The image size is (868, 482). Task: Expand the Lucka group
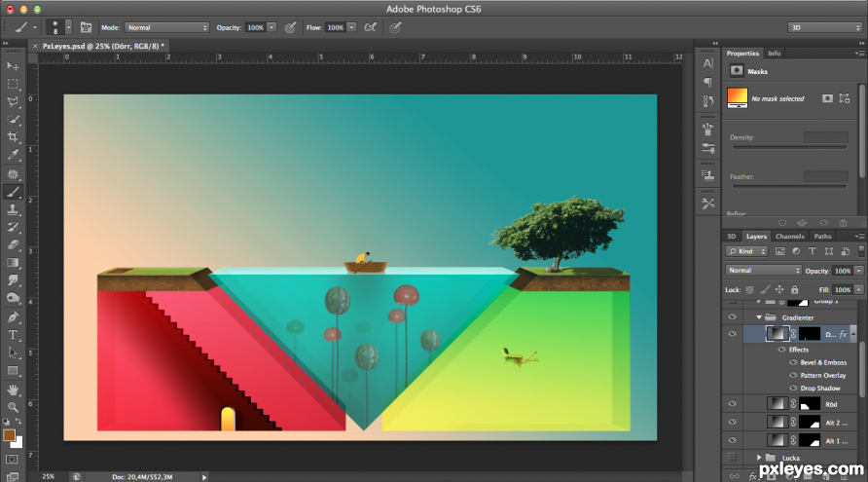tap(759, 458)
